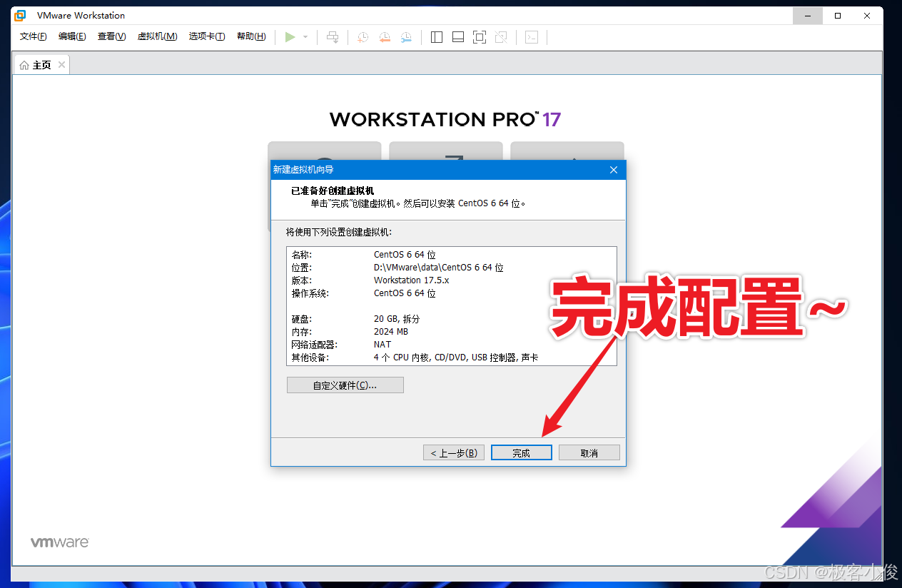Maximize the VMware Workstation window
The width and height of the screenshot is (902, 588).
(x=838, y=15)
